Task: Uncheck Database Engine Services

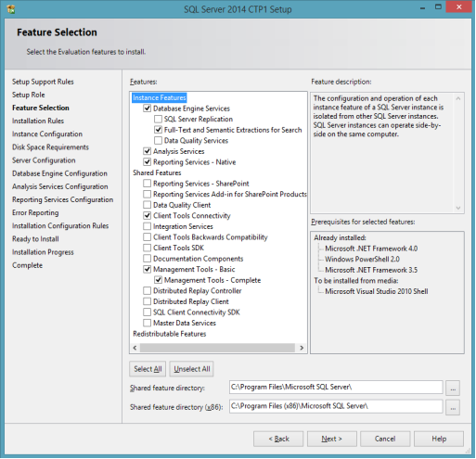Action: point(148,108)
